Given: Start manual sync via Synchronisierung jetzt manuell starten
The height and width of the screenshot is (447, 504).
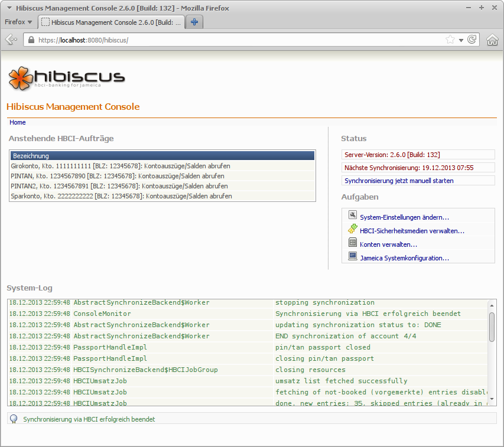Looking at the screenshot, I should [399, 181].
